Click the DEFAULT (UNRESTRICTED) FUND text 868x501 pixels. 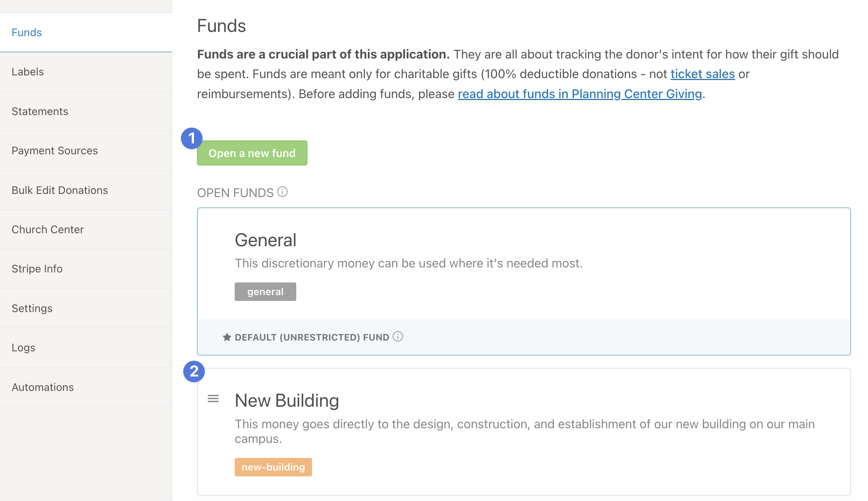(312, 337)
